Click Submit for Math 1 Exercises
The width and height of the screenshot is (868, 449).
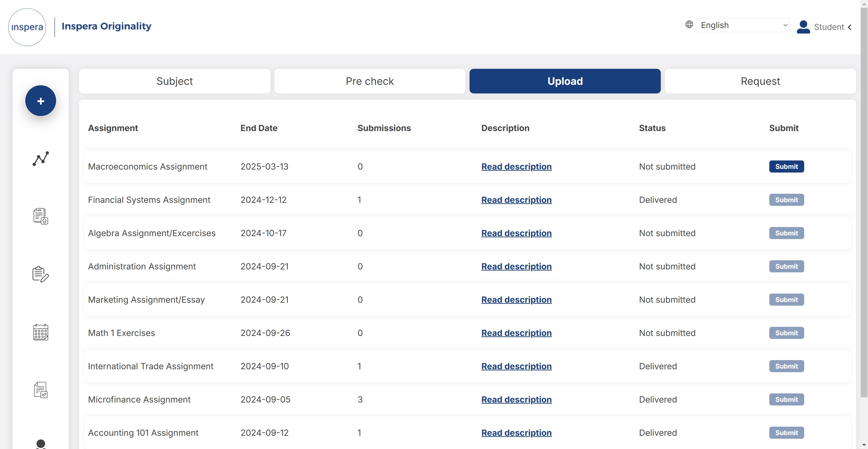(x=786, y=333)
